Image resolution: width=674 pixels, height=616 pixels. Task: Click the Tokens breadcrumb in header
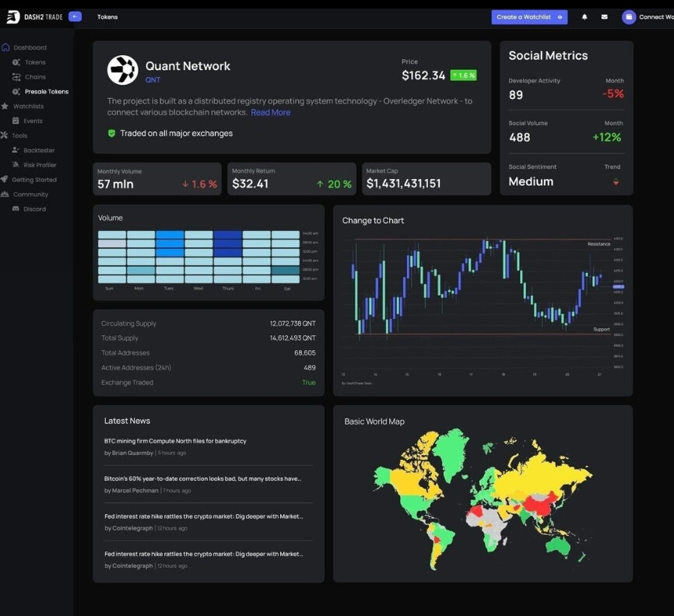pyautogui.click(x=107, y=17)
